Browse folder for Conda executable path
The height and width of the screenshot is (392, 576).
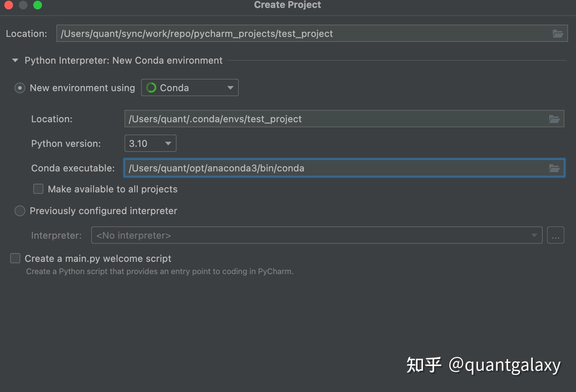point(554,168)
